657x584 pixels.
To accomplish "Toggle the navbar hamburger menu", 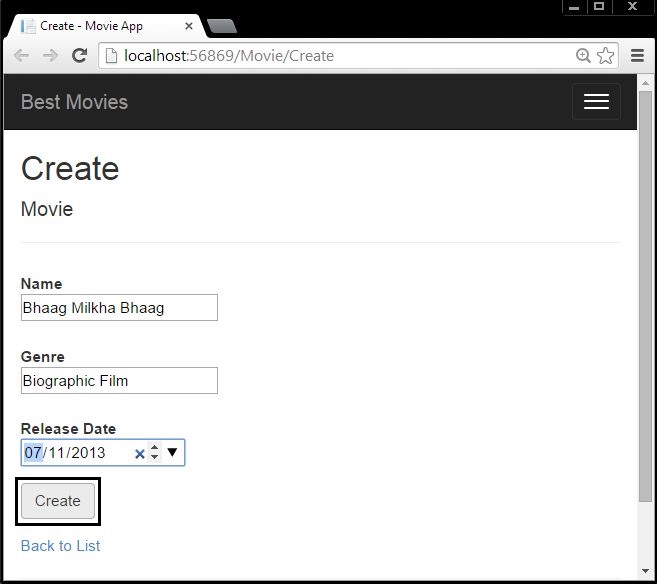I will point(596,101).
